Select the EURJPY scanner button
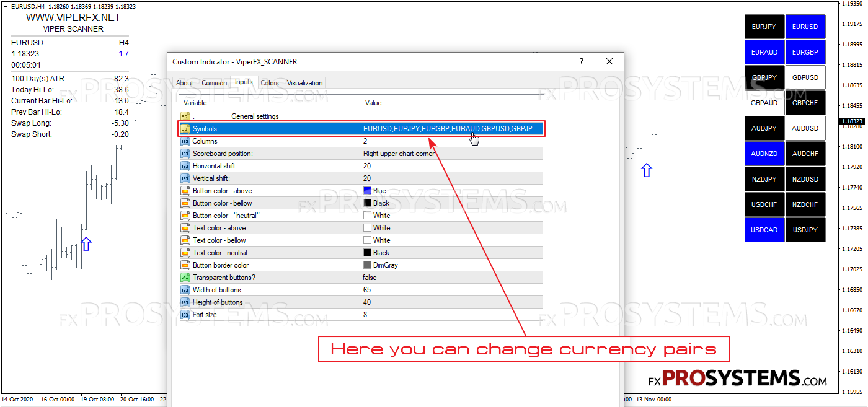The height and width of the screenshot is (407, 868). pos(764,27)
